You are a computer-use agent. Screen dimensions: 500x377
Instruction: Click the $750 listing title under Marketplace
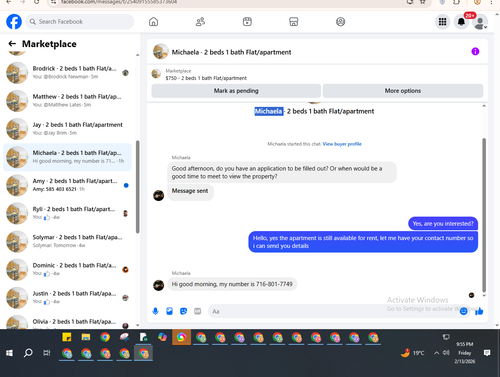pyautogui.click(x=206, y=78)
